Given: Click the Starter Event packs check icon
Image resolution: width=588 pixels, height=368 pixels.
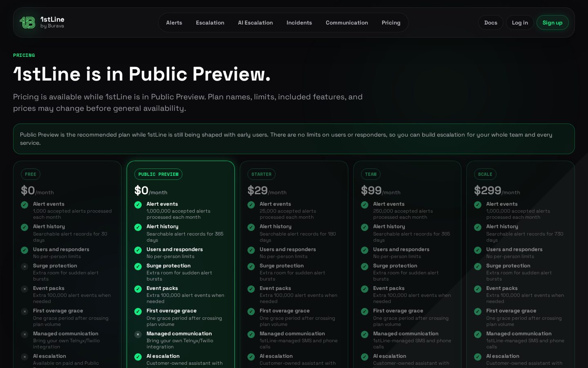Looking at the screenshot, I should 251,289.
